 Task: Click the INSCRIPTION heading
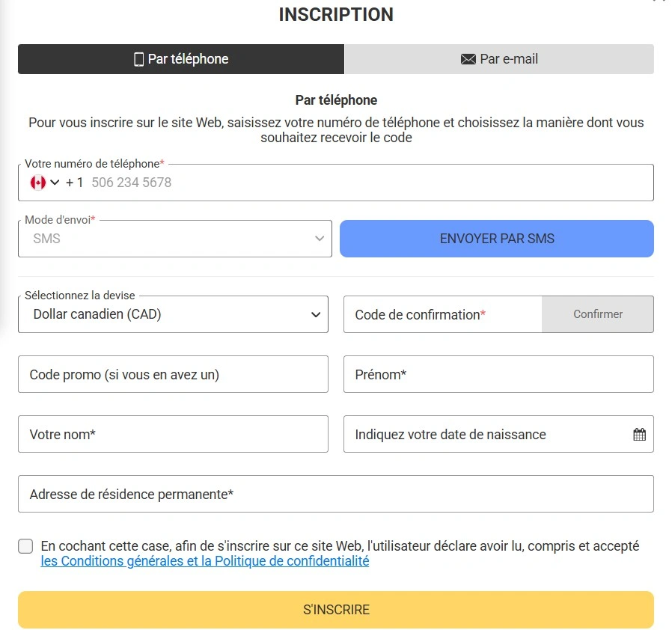click(x=336, y=14)
